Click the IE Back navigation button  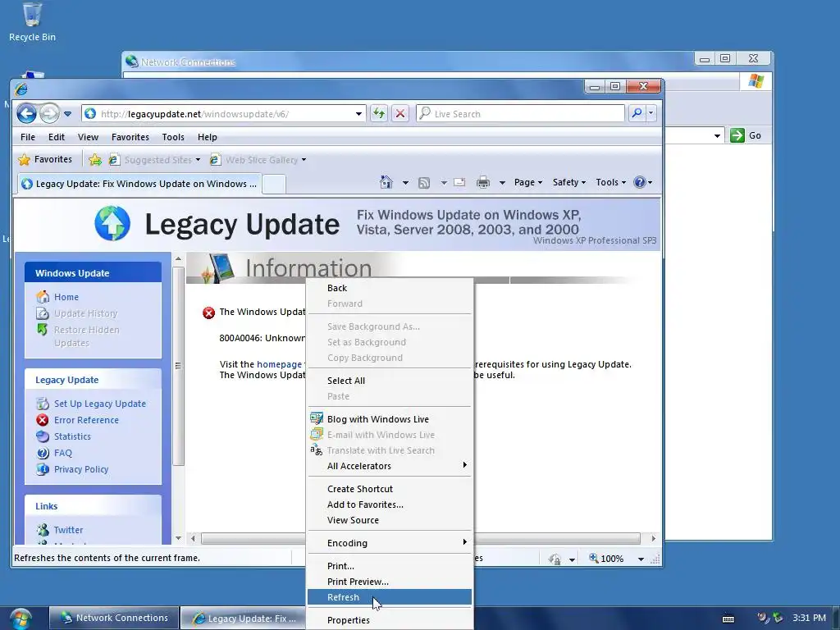point(26,113)
